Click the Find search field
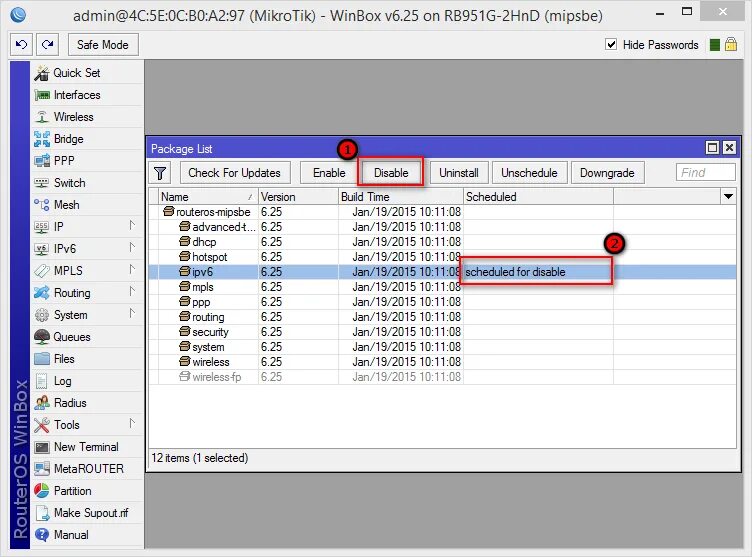This screenshot has width=752, height=557. pyautogui.click(x=705, y=173)
